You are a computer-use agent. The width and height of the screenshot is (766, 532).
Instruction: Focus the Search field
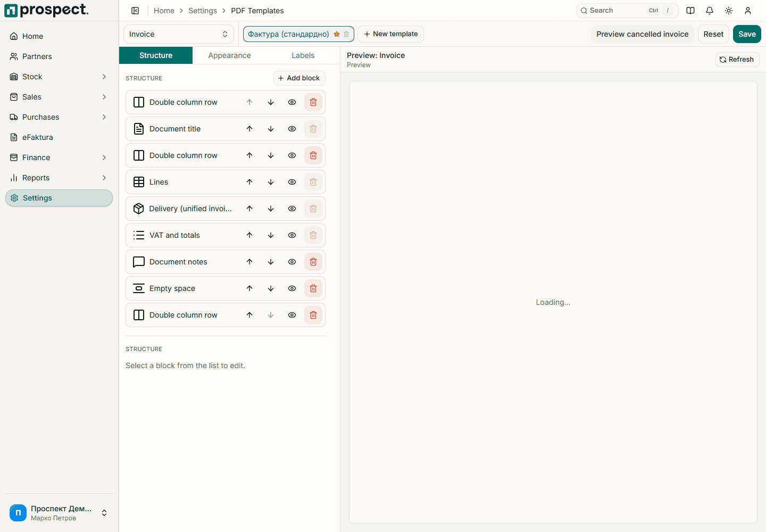(627, 11)
